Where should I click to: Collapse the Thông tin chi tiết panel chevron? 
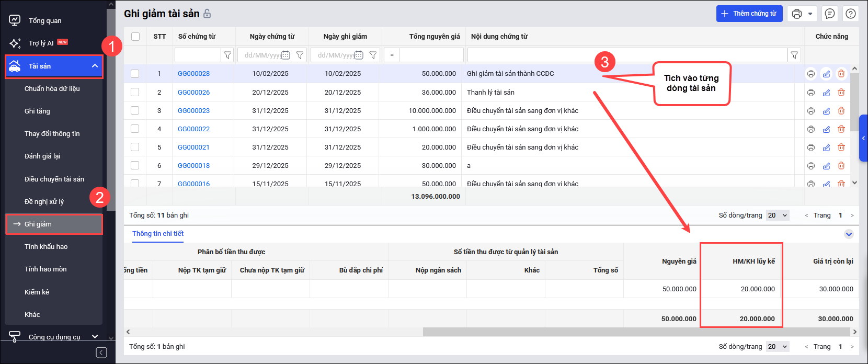pos(849,234)
